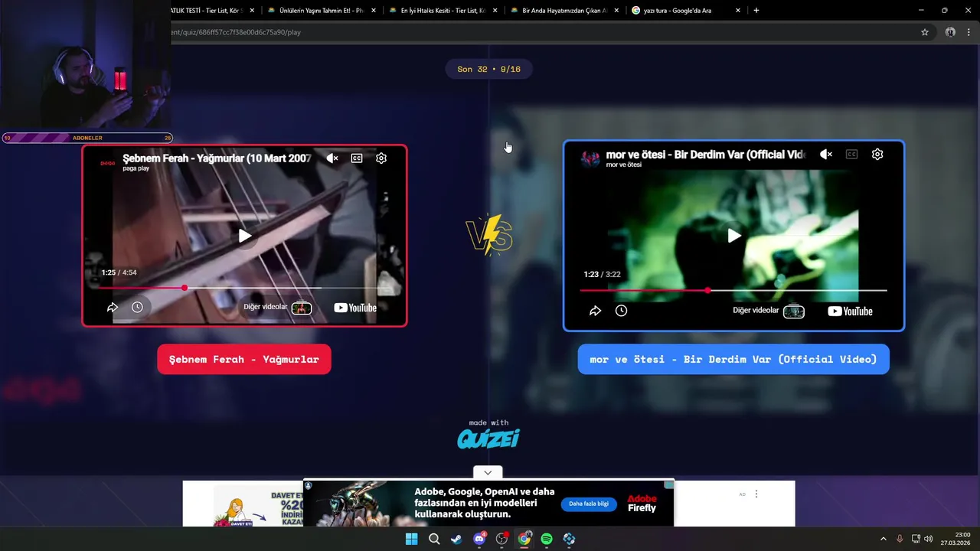980x551 pixels.
Task: Play the mor ve ötesi video
Action: 733,236
